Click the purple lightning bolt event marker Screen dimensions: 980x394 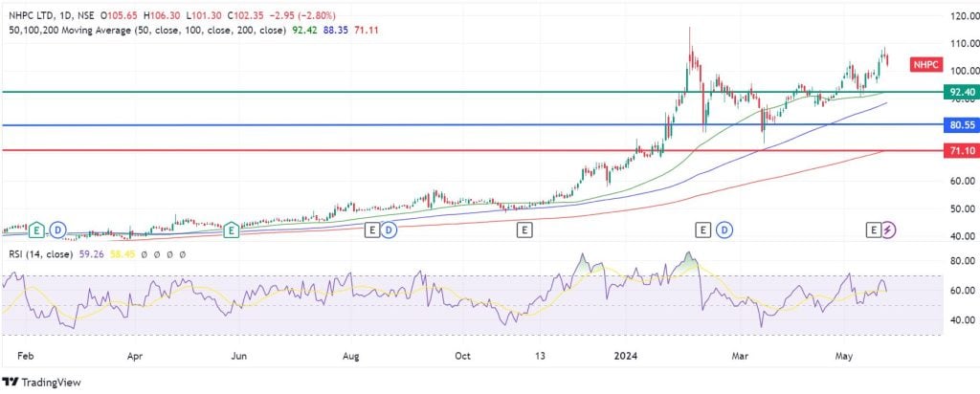[889, 230]
